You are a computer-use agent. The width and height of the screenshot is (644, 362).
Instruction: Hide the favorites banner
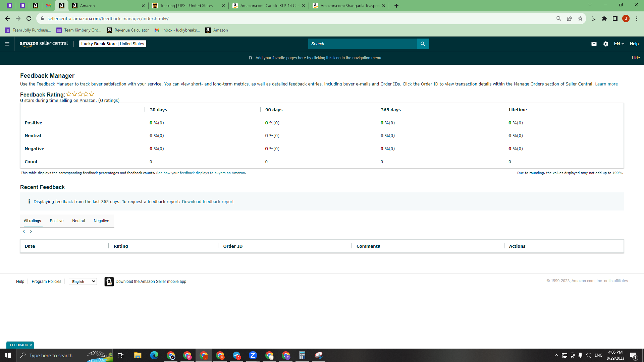pos(636,58)
